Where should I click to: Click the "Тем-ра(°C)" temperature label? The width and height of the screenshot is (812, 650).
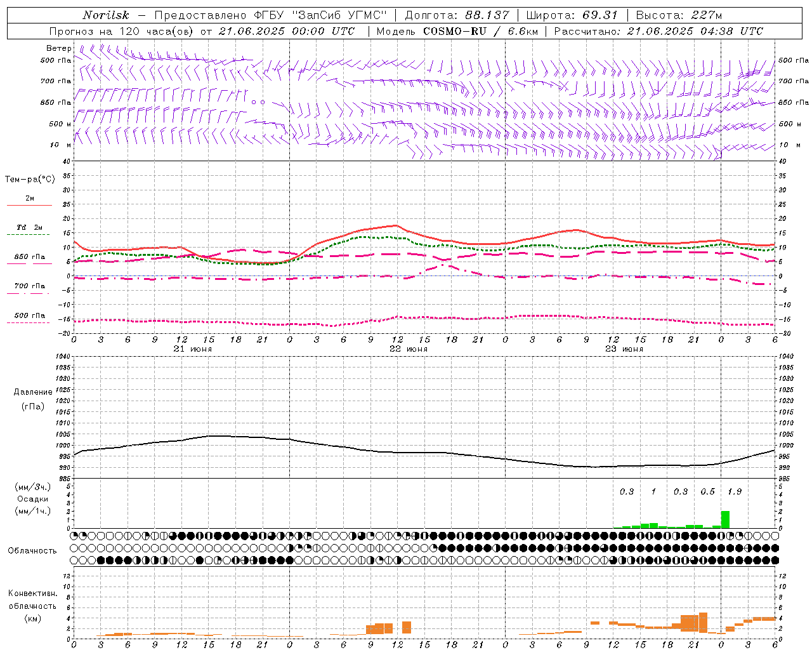click(30, 180)
